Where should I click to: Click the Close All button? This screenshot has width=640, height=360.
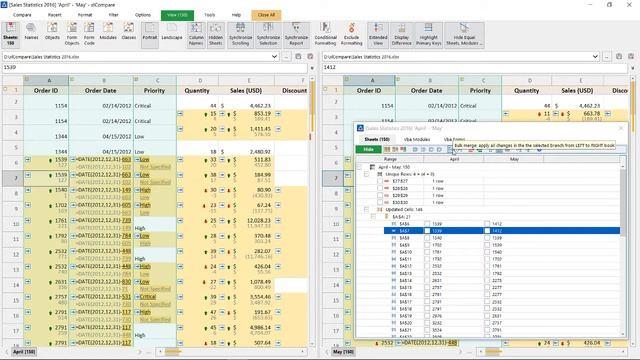266,15
